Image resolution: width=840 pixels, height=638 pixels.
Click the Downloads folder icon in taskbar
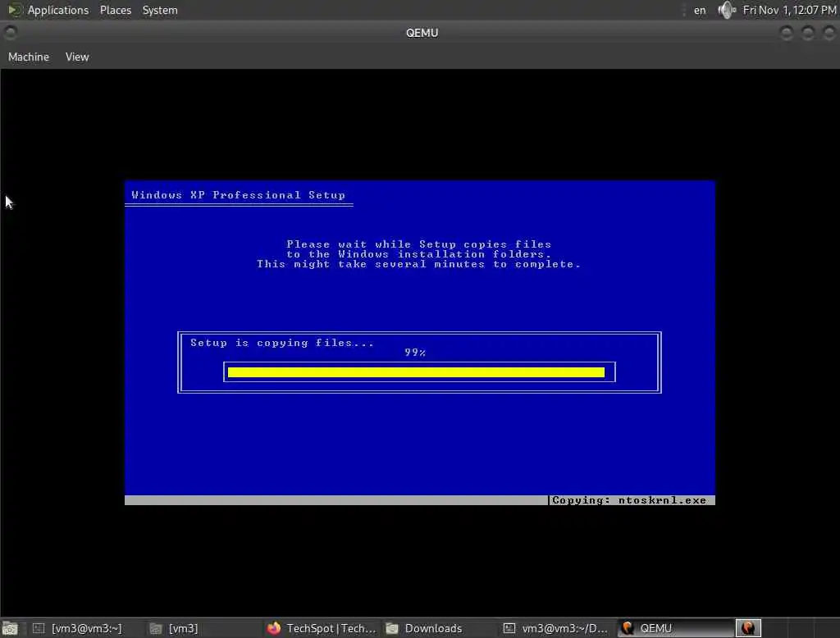tap(392, 628)
